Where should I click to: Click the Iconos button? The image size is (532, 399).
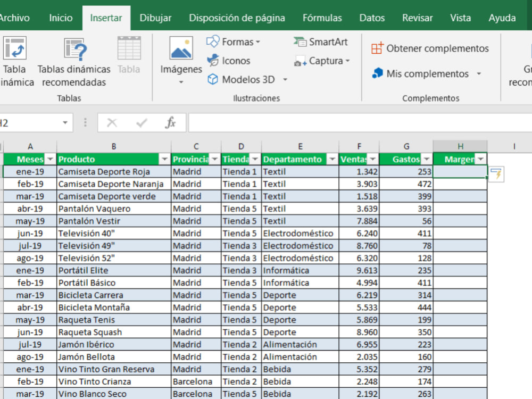(x=229, y=61)
